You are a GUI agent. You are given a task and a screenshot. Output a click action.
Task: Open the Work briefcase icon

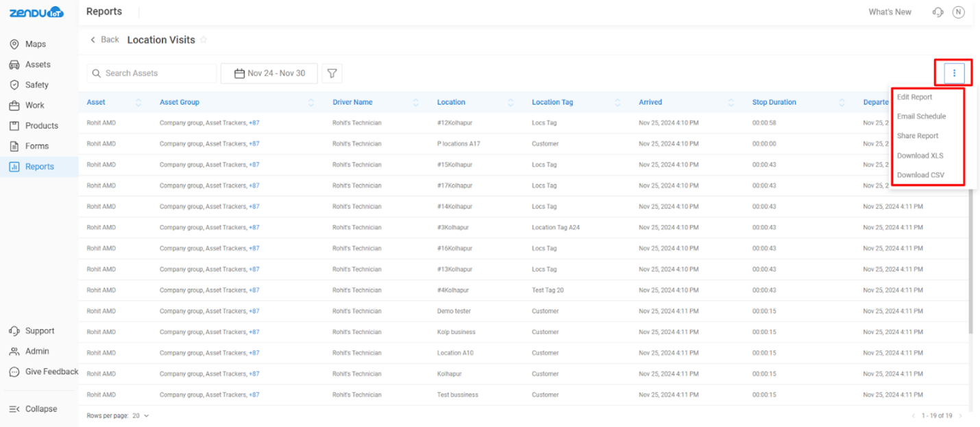14,106
